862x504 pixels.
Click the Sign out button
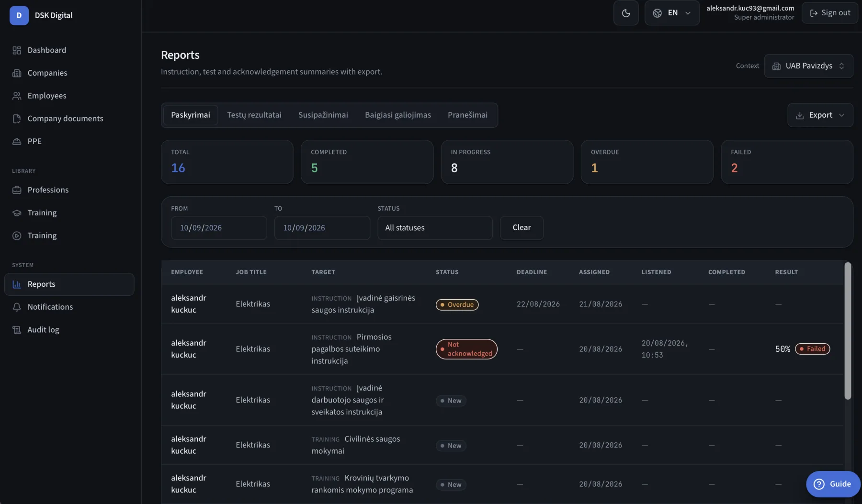coord(829,13)
